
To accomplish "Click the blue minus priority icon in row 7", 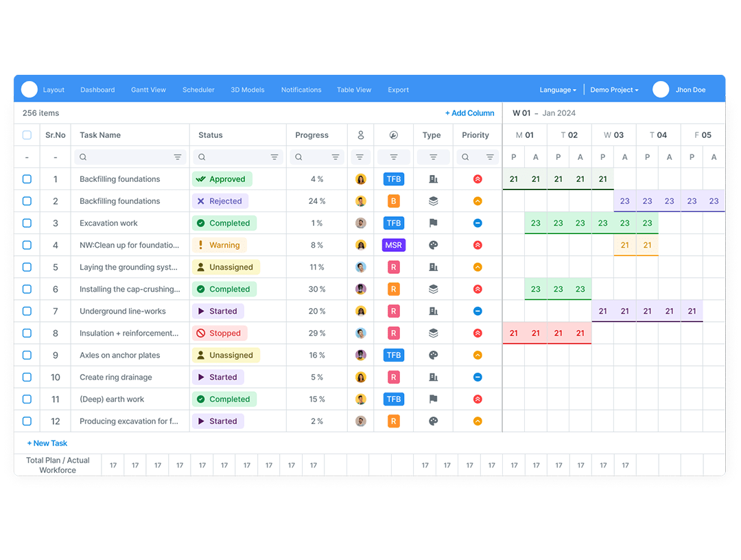I will click(x=478, y=311).
